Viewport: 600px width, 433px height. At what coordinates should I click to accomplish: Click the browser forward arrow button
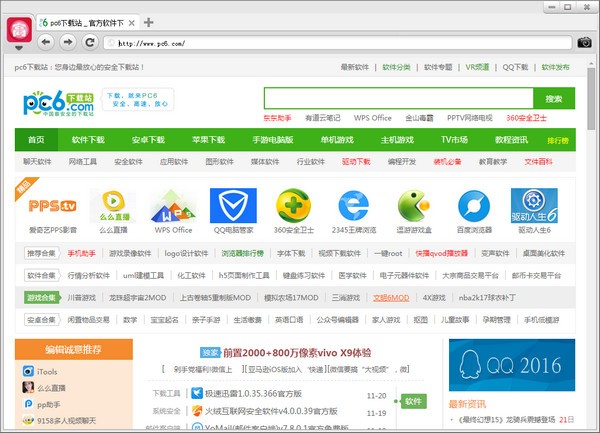click(x=67, y=42)
